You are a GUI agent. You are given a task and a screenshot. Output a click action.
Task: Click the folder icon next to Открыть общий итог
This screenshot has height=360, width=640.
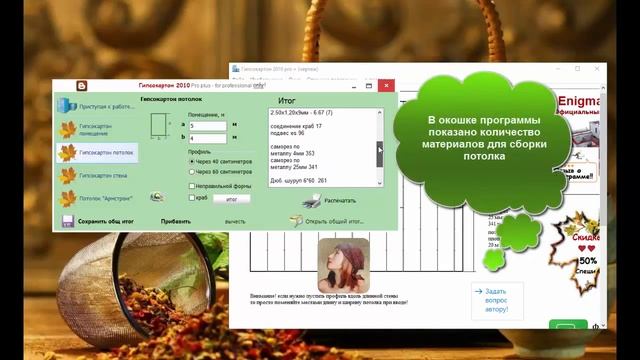click(296, 221)
